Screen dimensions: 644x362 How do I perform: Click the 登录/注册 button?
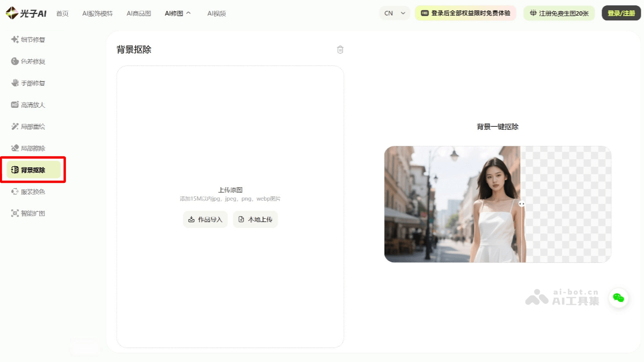coord(621,13)
